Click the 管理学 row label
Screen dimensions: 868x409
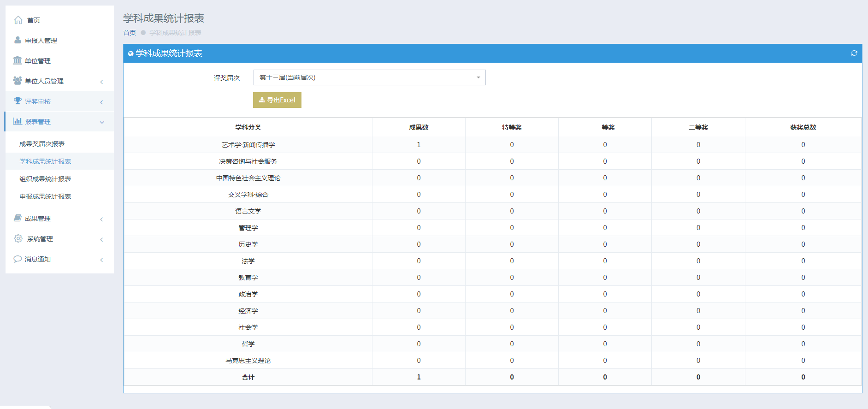pos(248,228)
